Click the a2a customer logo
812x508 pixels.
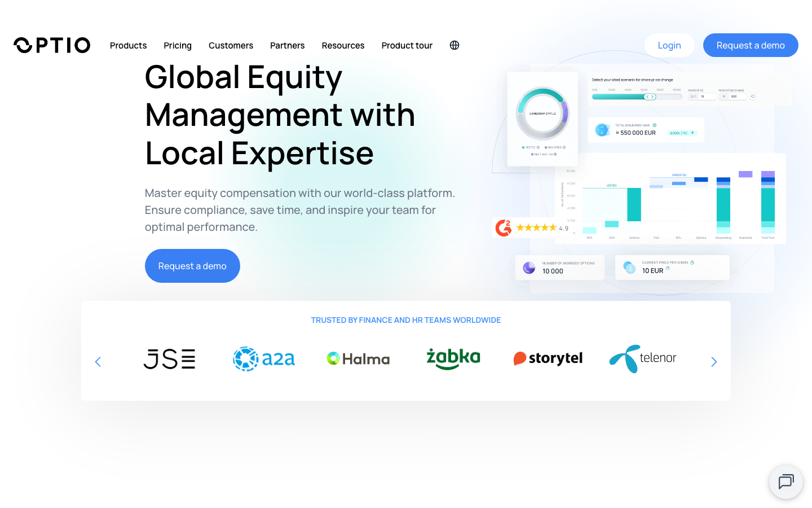click(x=264, y=359)
